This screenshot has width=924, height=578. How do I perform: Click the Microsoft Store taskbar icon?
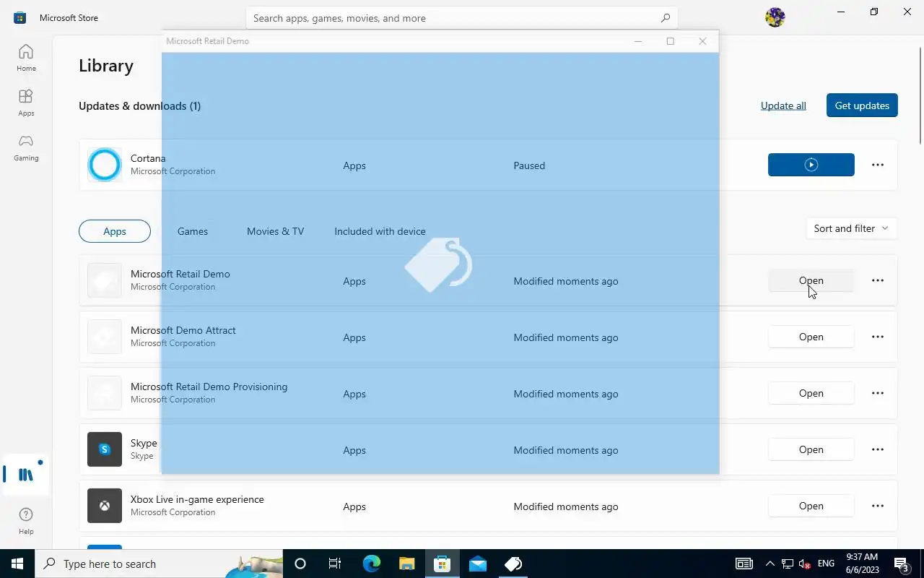pyautogui.click(x=442, y=564)
